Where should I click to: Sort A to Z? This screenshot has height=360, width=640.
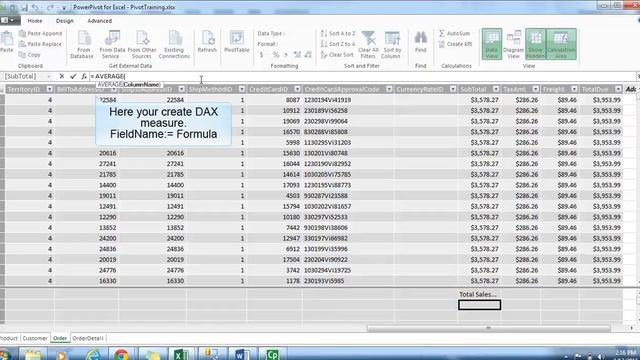pos(338,33)
